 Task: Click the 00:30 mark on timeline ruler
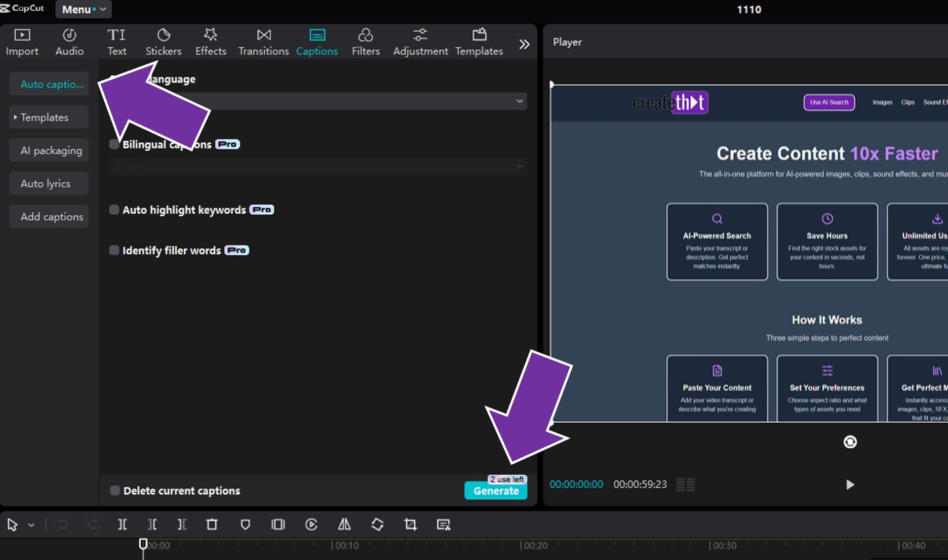tap(723, 545)
